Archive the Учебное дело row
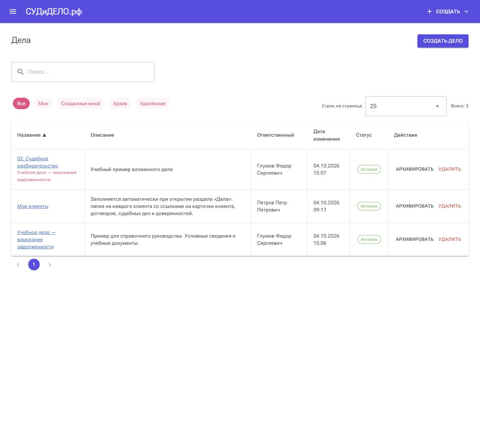The image size is (480, 448). tap(415, 239)
